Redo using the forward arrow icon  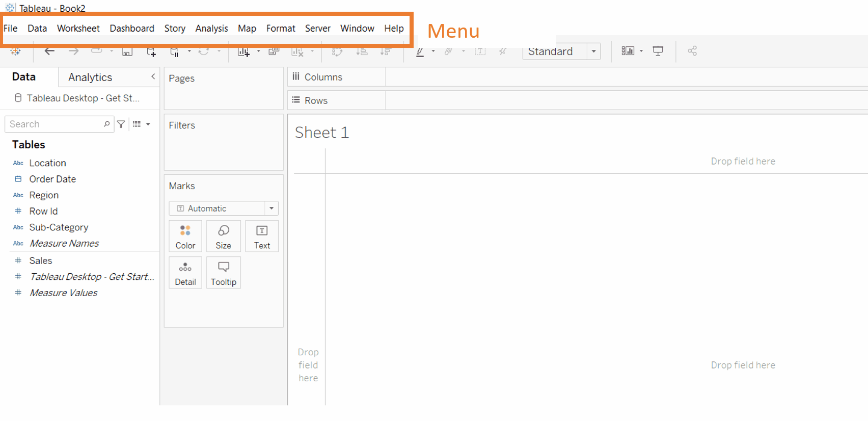(74, 51)
